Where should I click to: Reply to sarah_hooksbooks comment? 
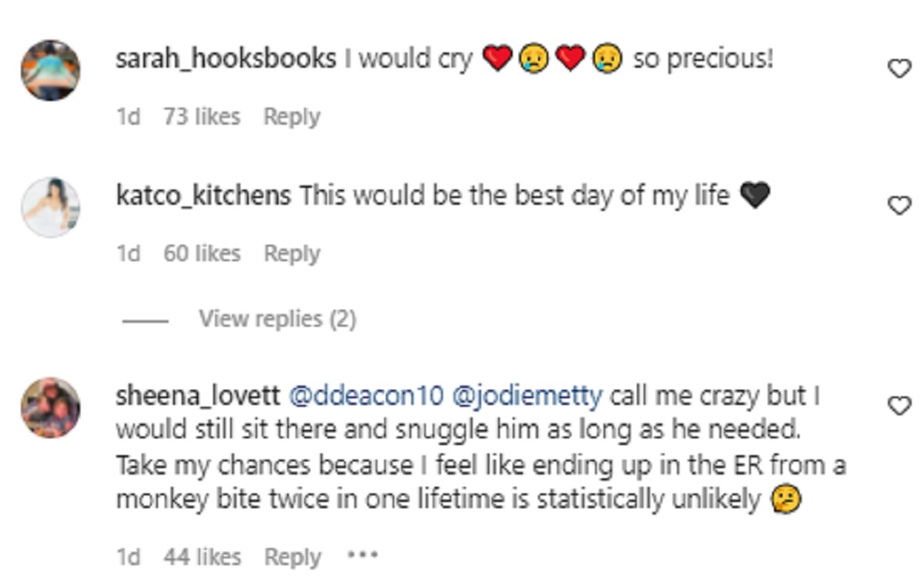click(292, 117)
